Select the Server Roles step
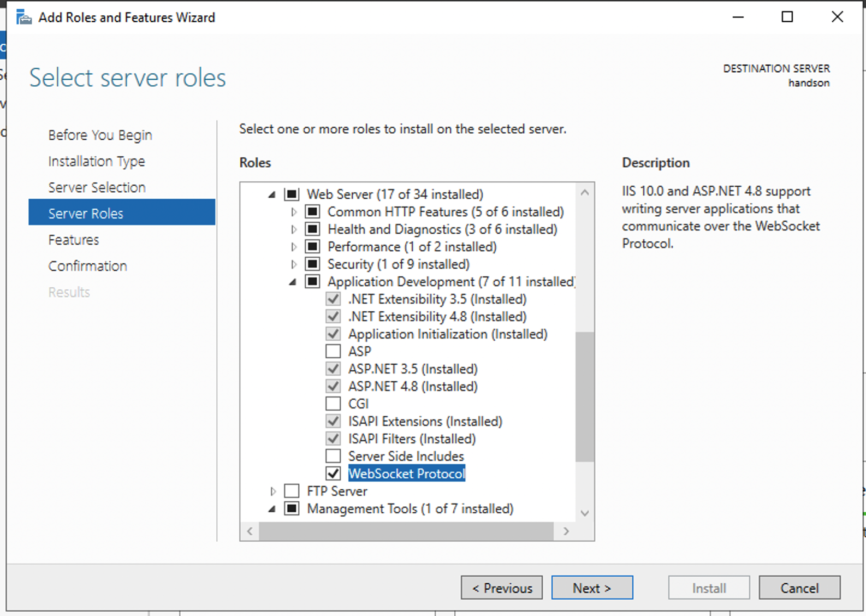This screenshot has height=616, width=866. (x=122, y=212)
